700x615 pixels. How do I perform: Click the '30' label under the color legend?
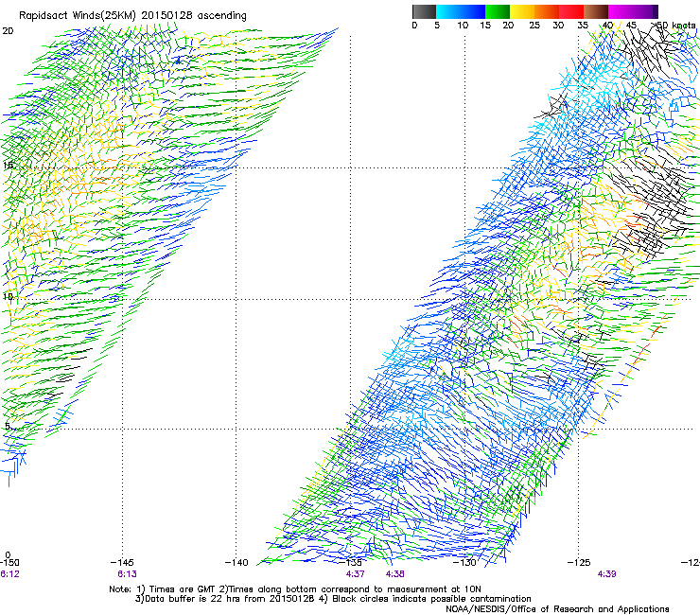click(558, 26)
